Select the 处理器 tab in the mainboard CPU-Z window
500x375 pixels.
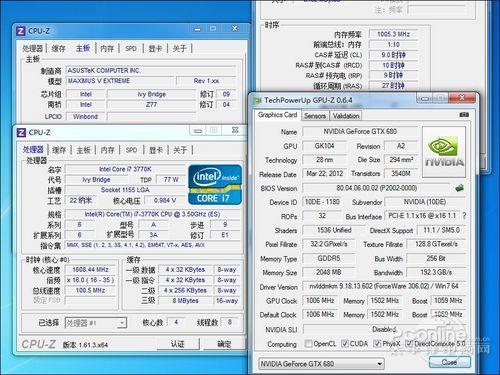32,48
